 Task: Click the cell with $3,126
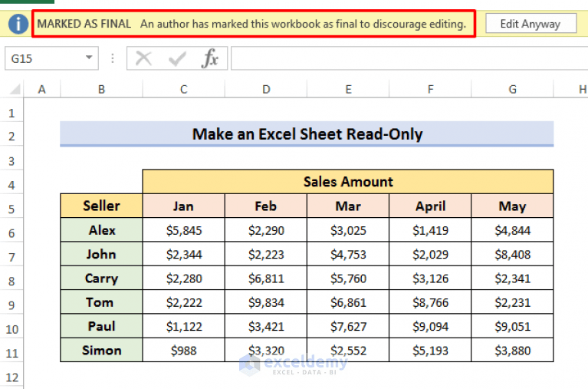pos(430,278)
